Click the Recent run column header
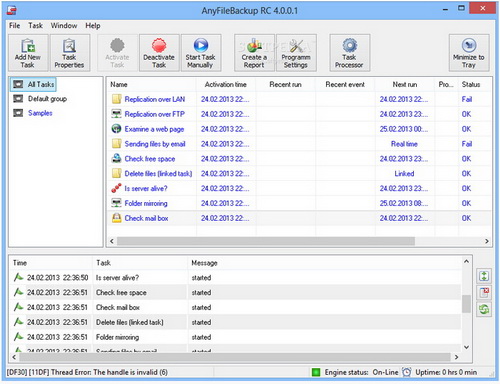The image size is (500, 384). point(285,84)
